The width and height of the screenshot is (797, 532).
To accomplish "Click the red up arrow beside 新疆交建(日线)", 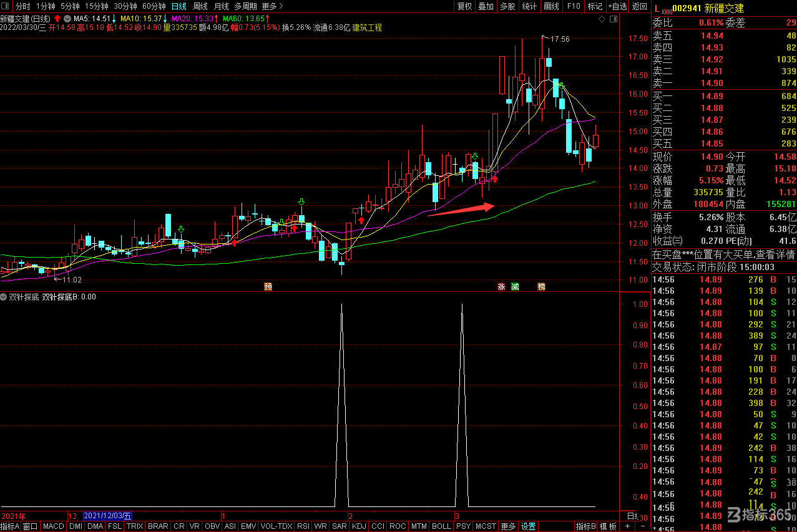I will 57,19.
